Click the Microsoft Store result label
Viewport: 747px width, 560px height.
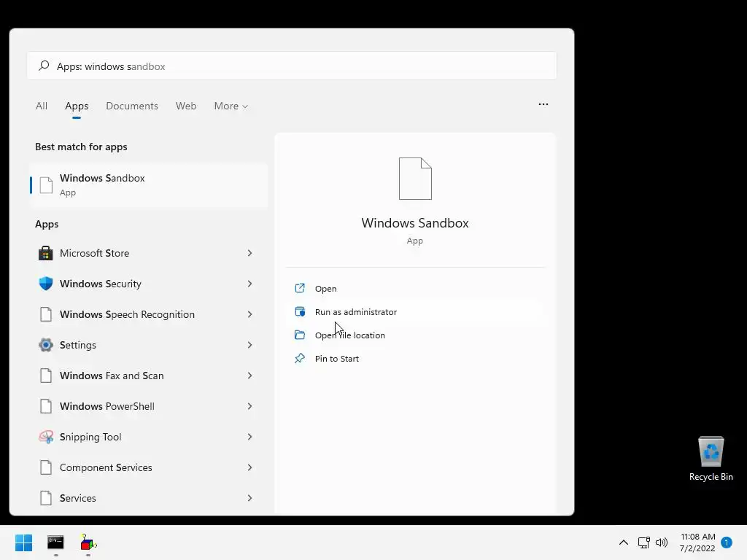coord(94,253)
